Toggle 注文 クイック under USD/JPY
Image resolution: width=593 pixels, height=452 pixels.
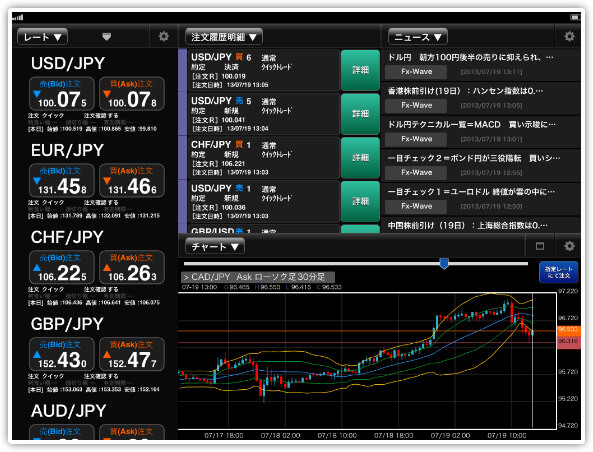pos(46,116)
